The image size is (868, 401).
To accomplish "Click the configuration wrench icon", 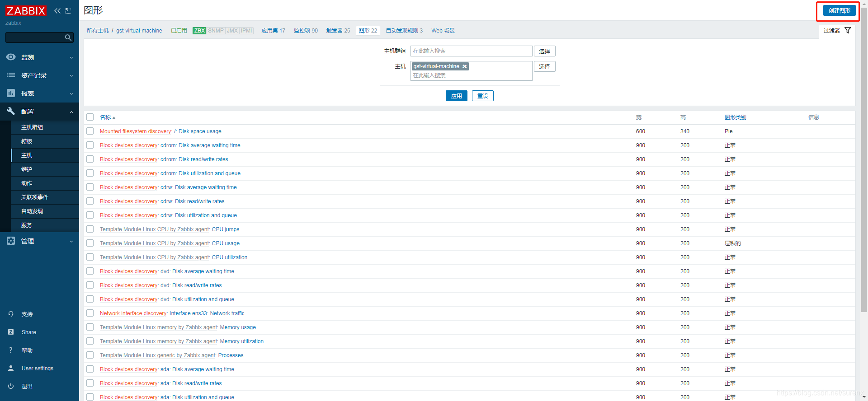I will pos(11,111).
